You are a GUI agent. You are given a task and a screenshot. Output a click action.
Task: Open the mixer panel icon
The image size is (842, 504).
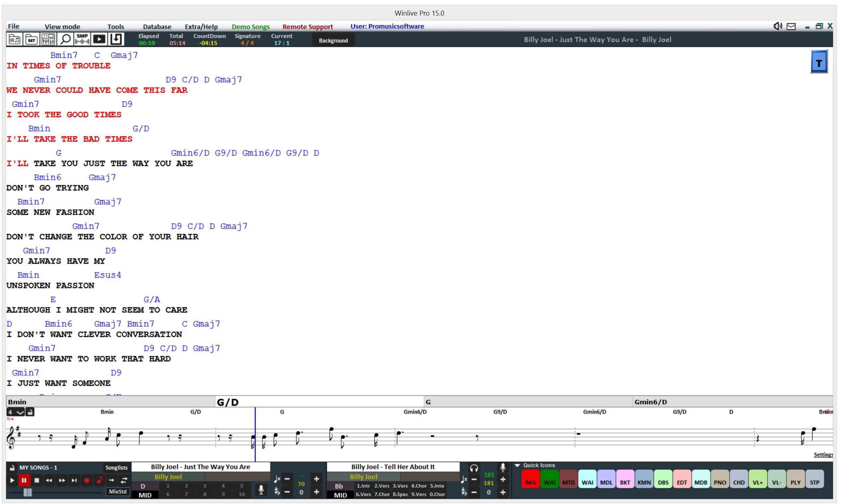[48, 40]
